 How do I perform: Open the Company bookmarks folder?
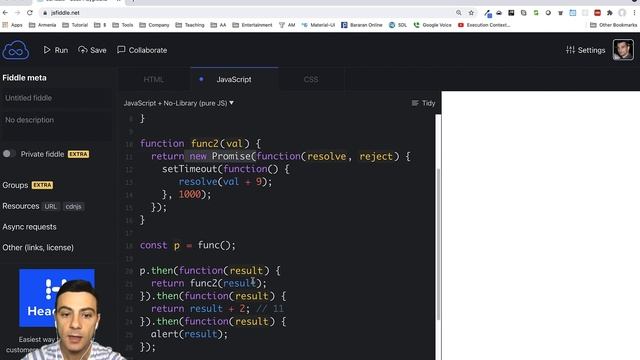[154, 25]
